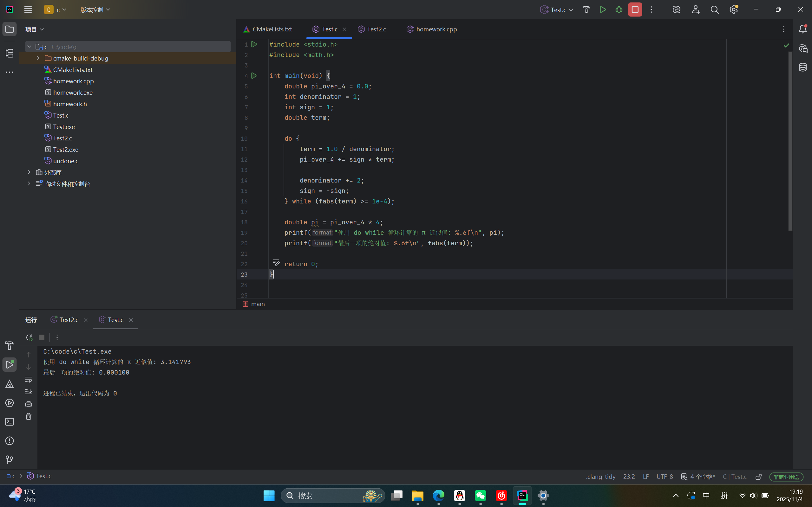Click the Build hammer icon in toolbar
The width and height of the screenshot is (812, 507).
pyautogui.click(x=586, y=10)
